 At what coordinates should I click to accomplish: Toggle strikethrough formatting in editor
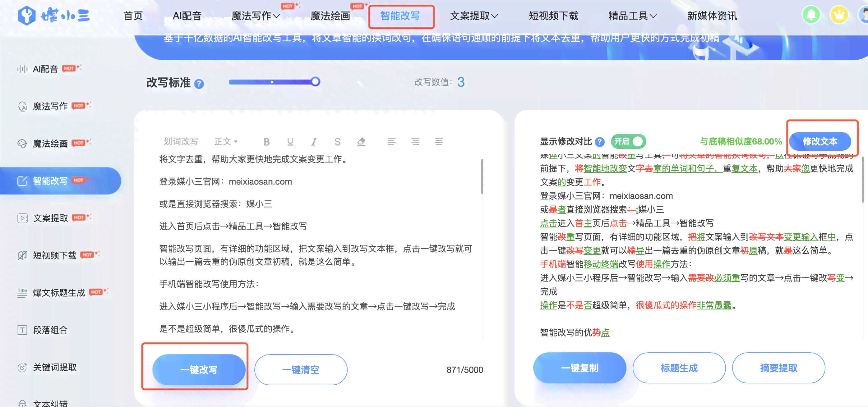pos(337,142)
